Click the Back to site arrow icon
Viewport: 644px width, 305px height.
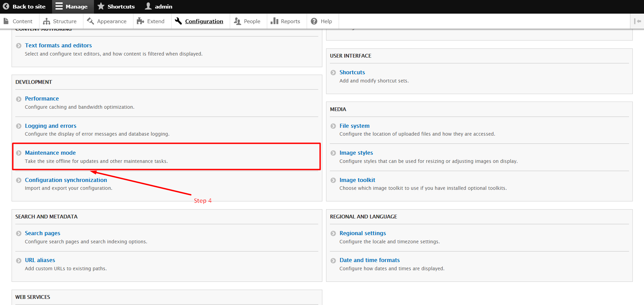click(x=6, y=6)
